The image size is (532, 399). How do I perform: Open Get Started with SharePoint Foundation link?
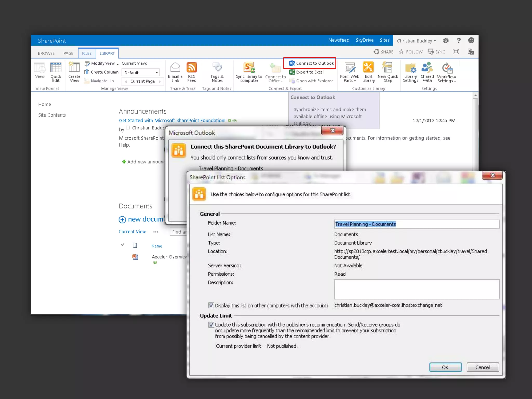172,121
